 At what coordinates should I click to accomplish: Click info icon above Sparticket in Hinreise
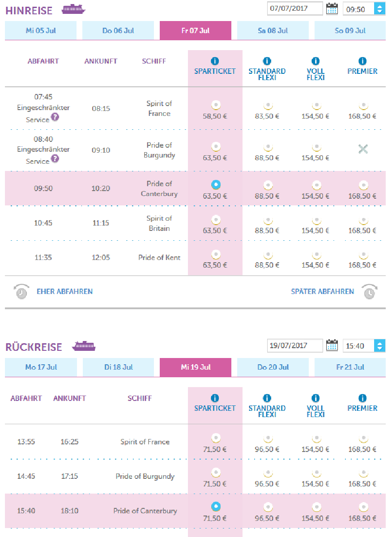tap(215, 61)
